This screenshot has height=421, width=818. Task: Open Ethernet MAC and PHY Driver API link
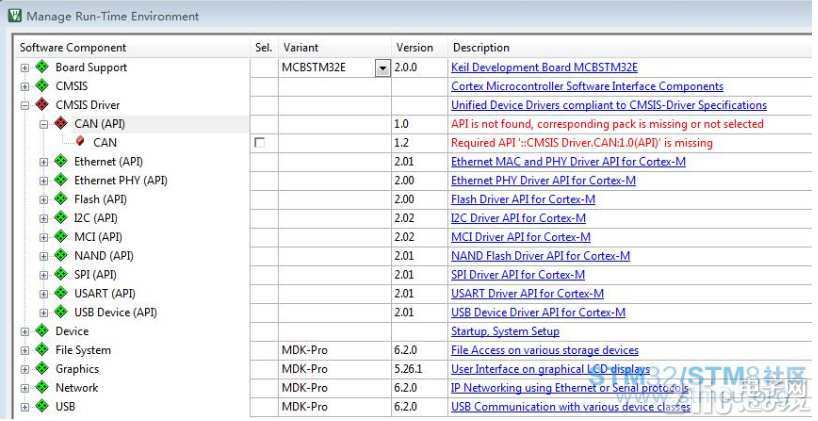(568, 162)
